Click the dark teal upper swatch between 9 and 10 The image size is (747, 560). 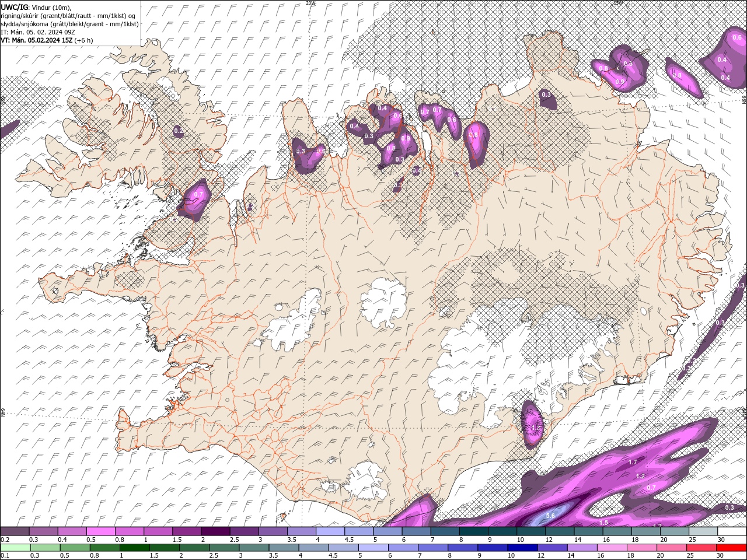[x=502, y=531]
